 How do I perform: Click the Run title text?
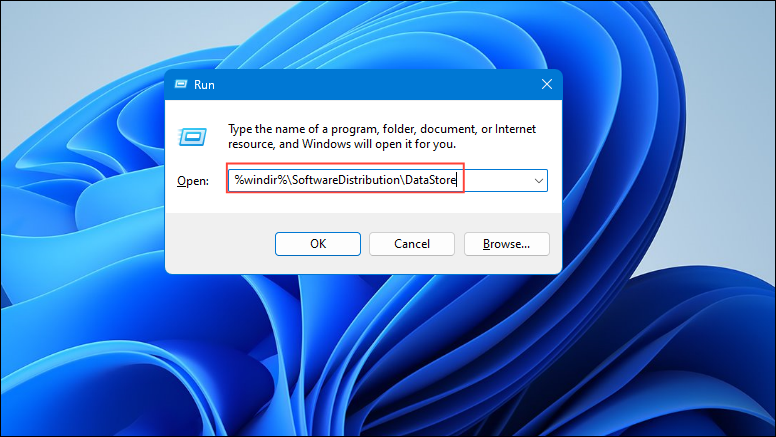204,85
